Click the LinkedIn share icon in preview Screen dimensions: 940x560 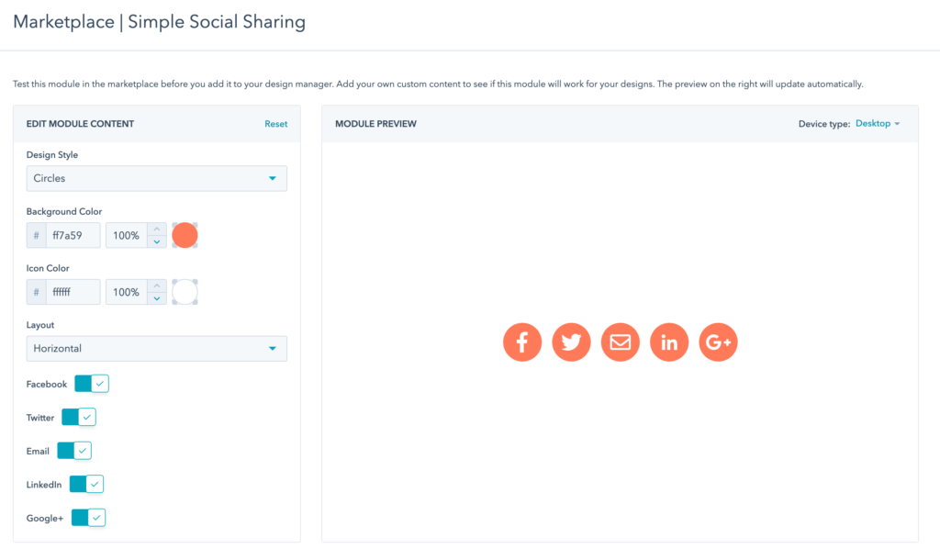click(669, 342)
